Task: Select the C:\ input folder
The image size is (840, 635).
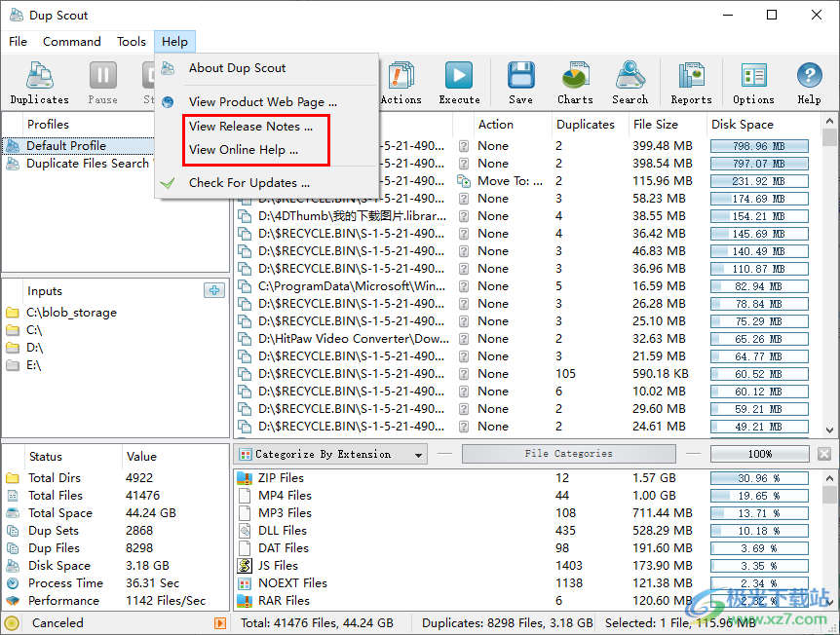Action: coord(34,330)
